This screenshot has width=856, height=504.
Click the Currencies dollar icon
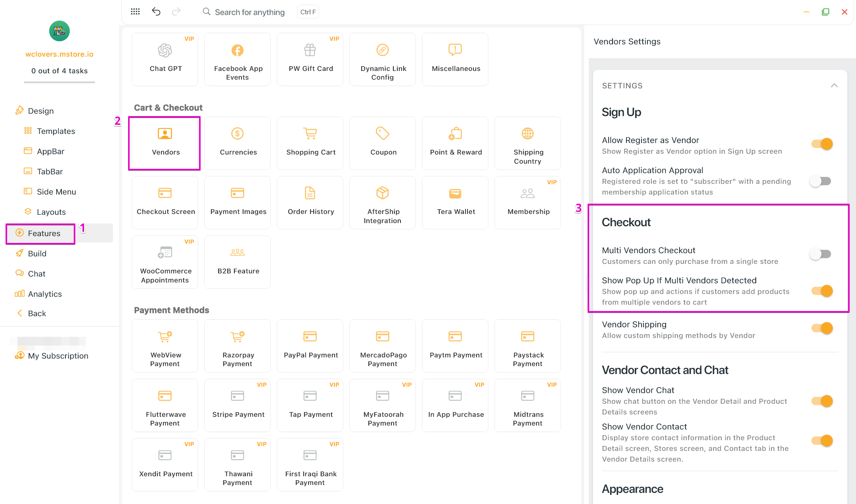pyautogui.click(x=237, y=134)
